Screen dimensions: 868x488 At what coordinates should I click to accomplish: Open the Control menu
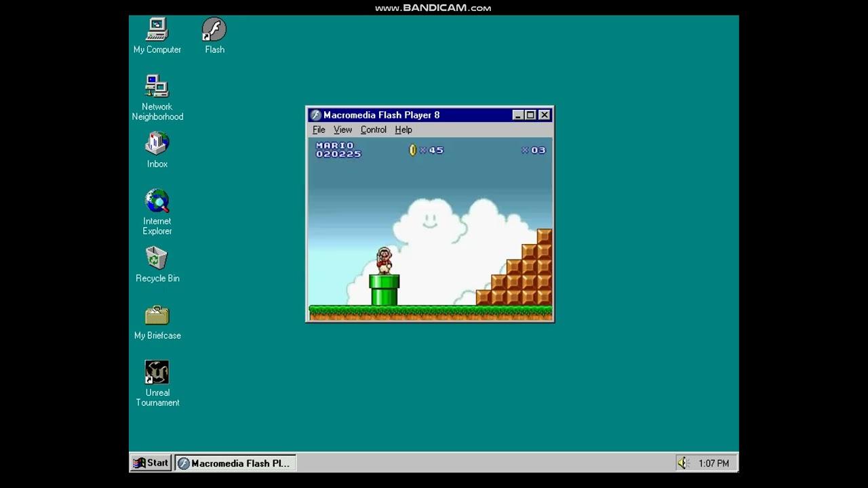(373, 129)
